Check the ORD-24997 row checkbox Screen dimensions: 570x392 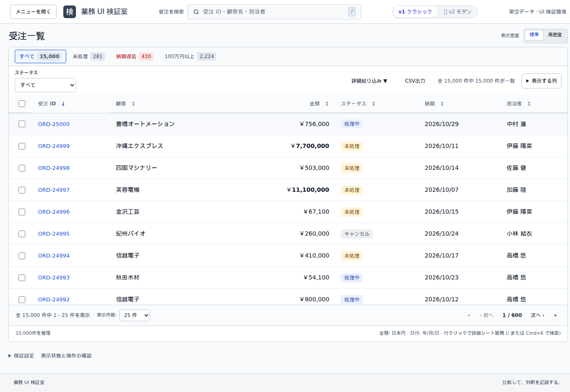pos(22,190)
